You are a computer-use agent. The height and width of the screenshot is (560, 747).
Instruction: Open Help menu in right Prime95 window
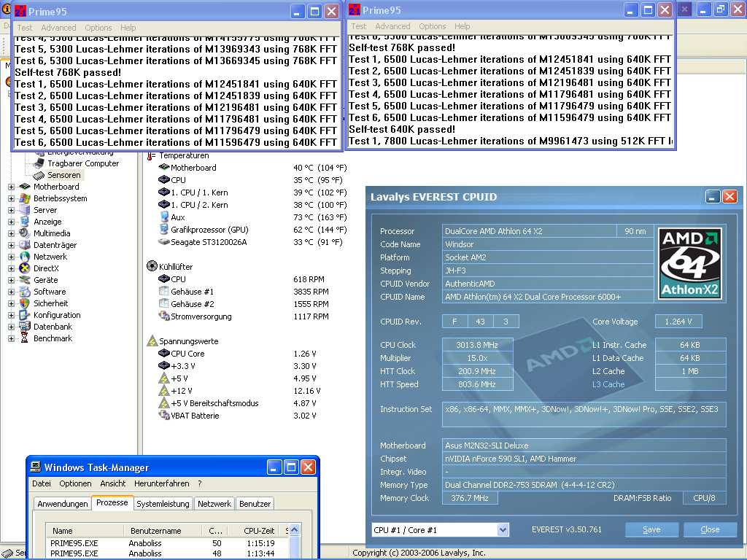[x=462, y=26]
